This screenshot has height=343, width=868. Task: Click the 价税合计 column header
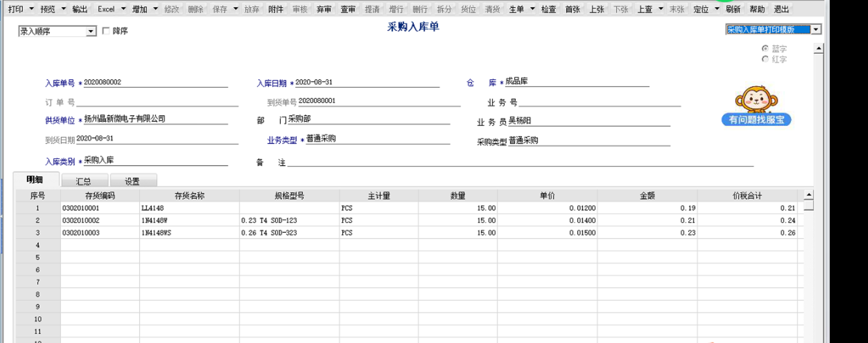coord(748,196)
